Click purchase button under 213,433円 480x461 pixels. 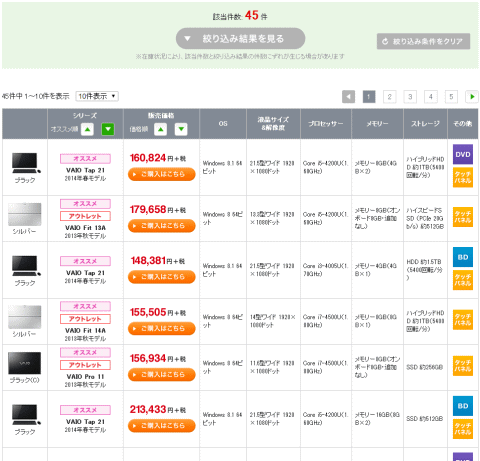pos(162,426)
